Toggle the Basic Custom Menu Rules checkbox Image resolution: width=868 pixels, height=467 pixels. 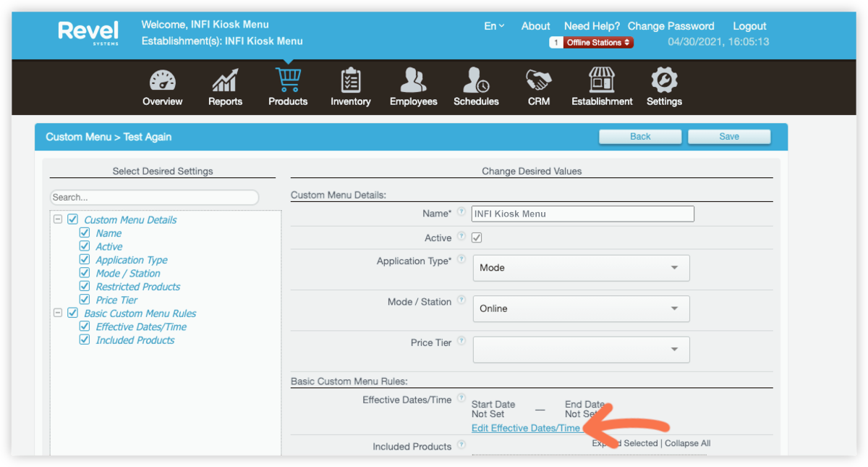click(x=72, y=314)
